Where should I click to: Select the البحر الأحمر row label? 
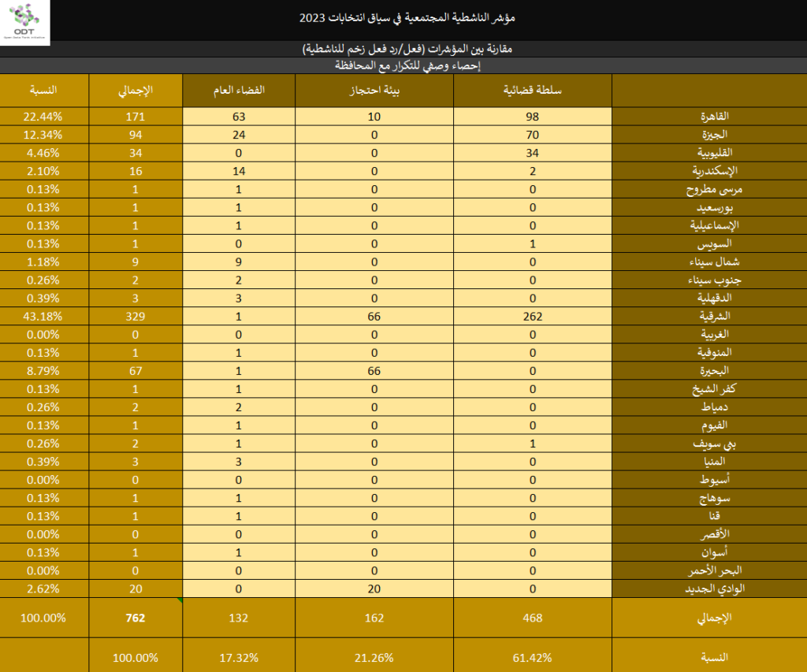click(714, 570)
